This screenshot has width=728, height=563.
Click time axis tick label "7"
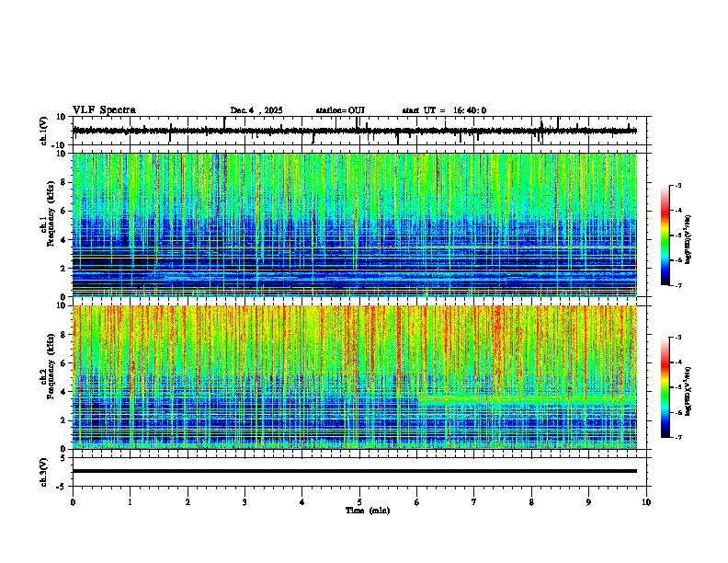(x=474, y=502)
